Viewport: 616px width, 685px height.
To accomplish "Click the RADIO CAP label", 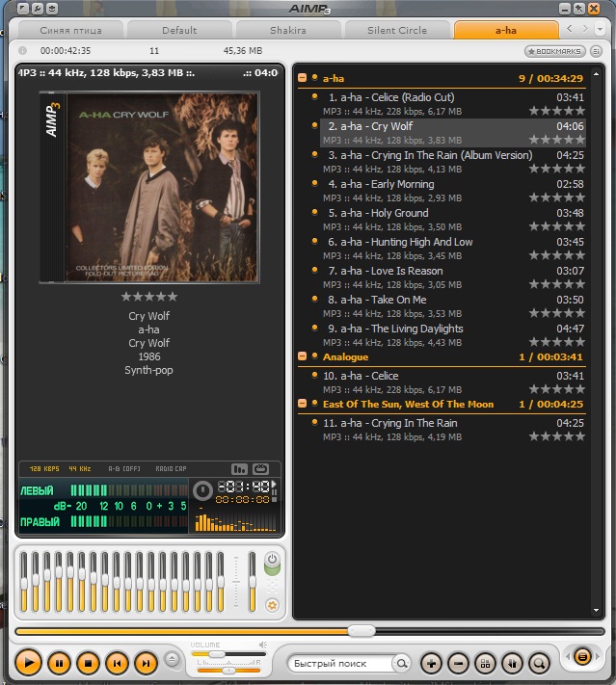I will 171,469.
